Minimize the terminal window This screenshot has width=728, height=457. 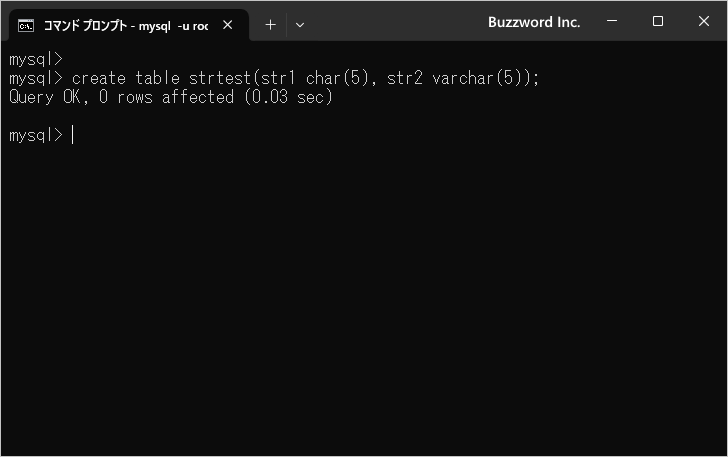pos(610,22)
